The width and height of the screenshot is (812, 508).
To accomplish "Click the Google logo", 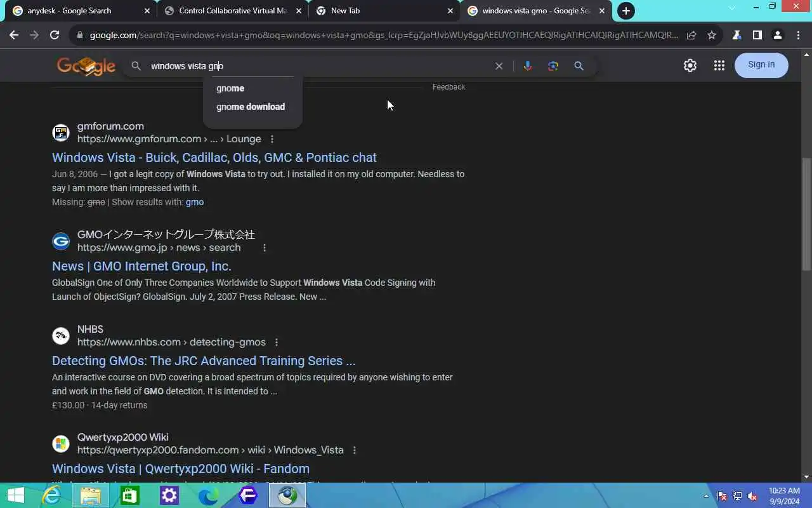I will point(86,65).
